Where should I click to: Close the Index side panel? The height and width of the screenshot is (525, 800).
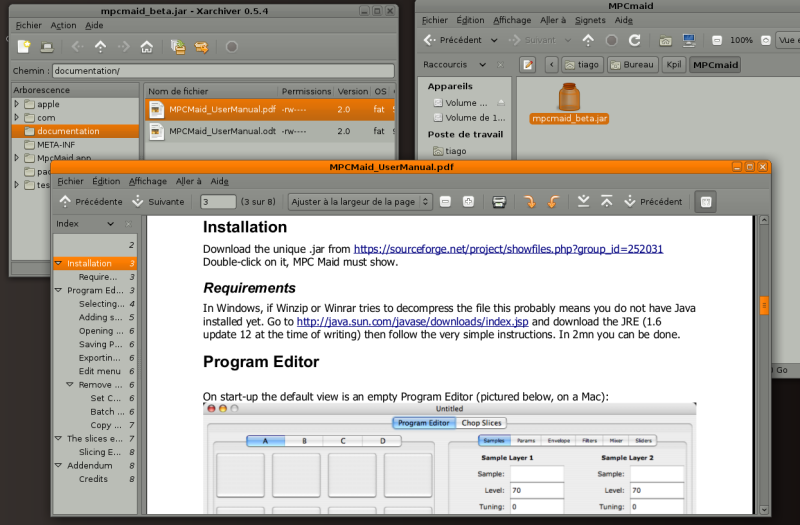(x=129, y=224)
